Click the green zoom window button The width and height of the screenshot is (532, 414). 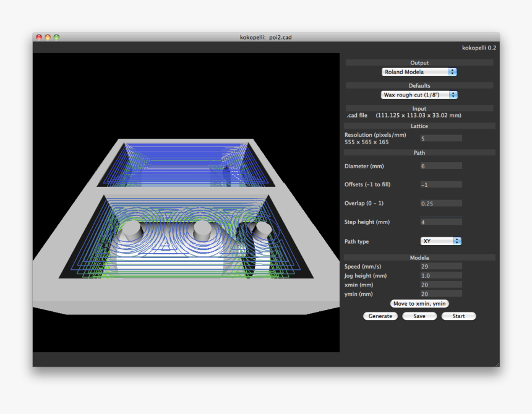click(x=56, y=37)
